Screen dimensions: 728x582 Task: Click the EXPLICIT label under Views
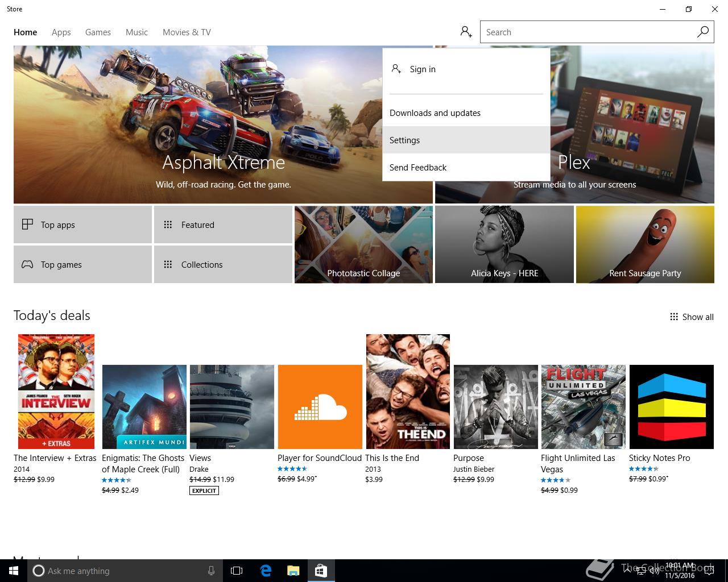[x=204, y=490]
